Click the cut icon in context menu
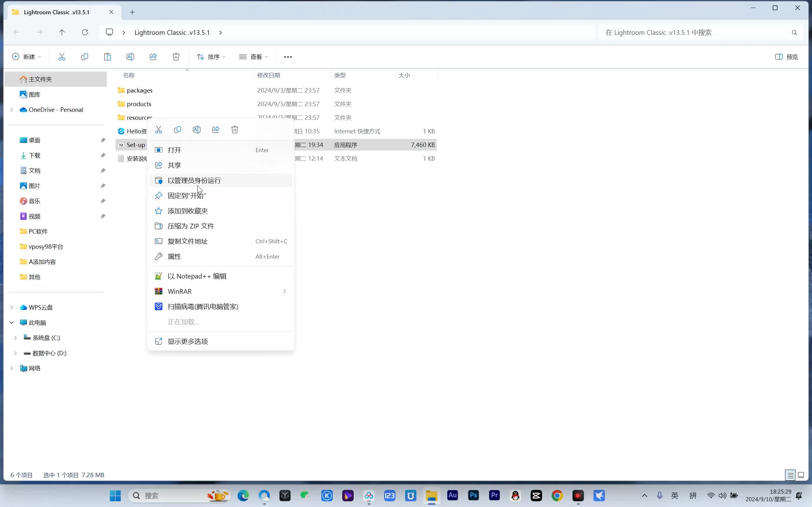The height and width of the screenshot is (507, 812). [158, 130]
